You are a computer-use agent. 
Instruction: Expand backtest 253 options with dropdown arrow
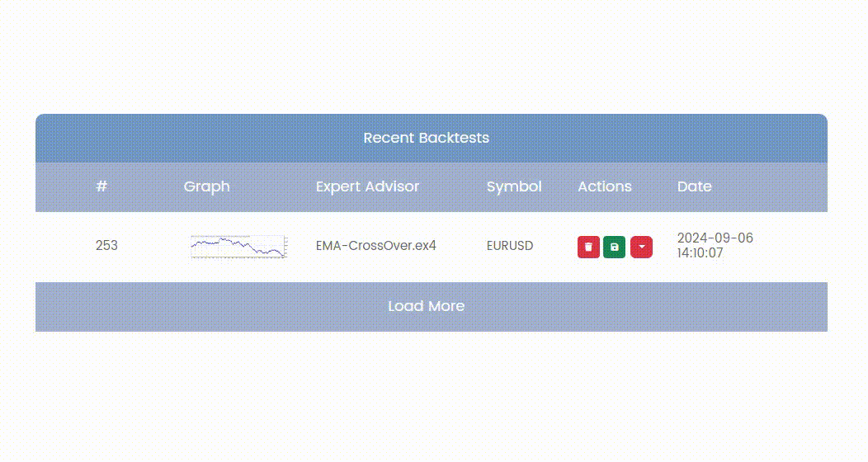coord(641,247)
